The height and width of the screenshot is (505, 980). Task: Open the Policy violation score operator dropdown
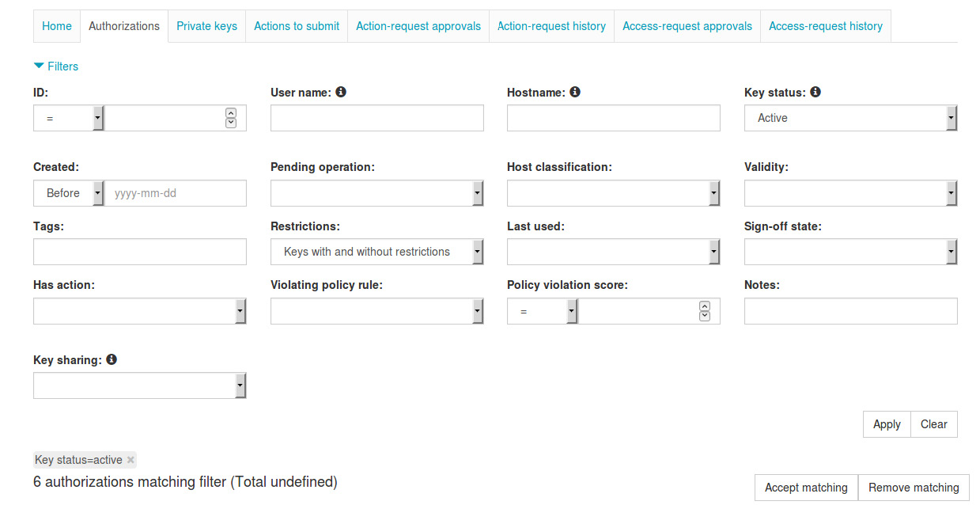[543, 311]
